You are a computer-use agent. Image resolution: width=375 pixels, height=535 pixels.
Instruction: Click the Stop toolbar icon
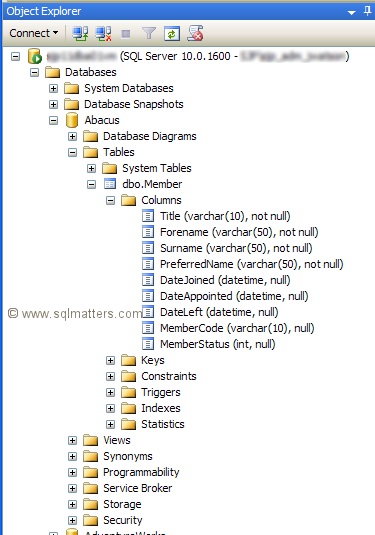(x=126, y=33)
